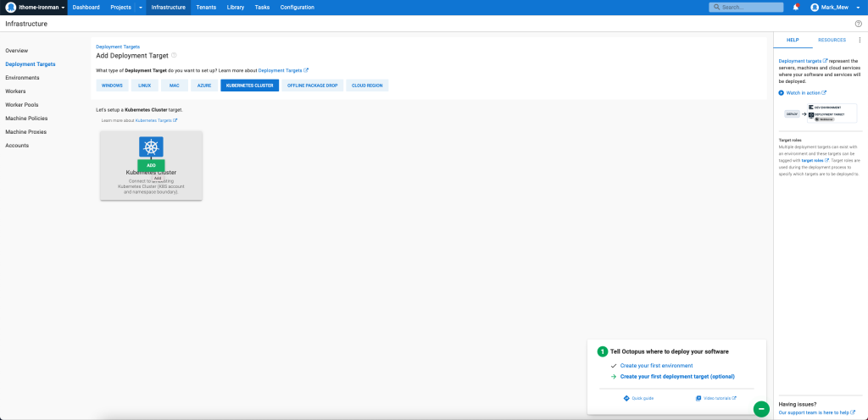Viewport: 868px width, 420px height.
Task: Open the Projects menu
Action: (x=120, y=7)
